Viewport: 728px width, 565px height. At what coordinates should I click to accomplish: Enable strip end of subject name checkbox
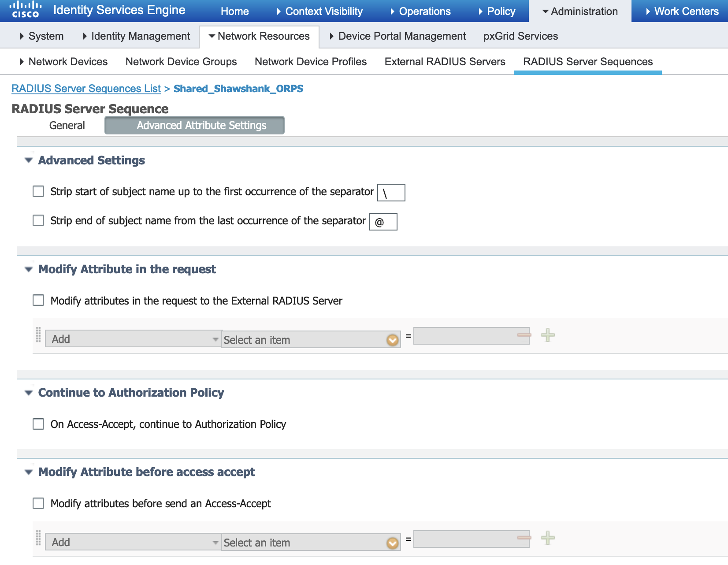(39, 220)
